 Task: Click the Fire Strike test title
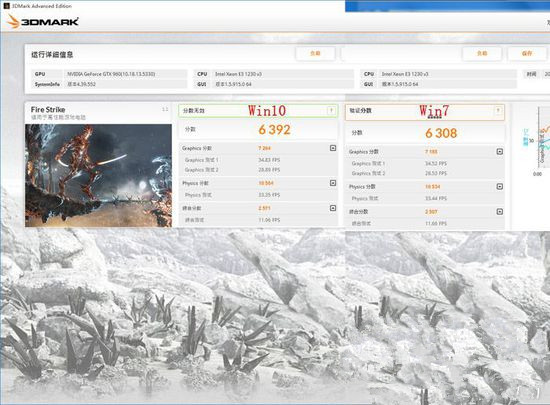[x=48, y=109]
